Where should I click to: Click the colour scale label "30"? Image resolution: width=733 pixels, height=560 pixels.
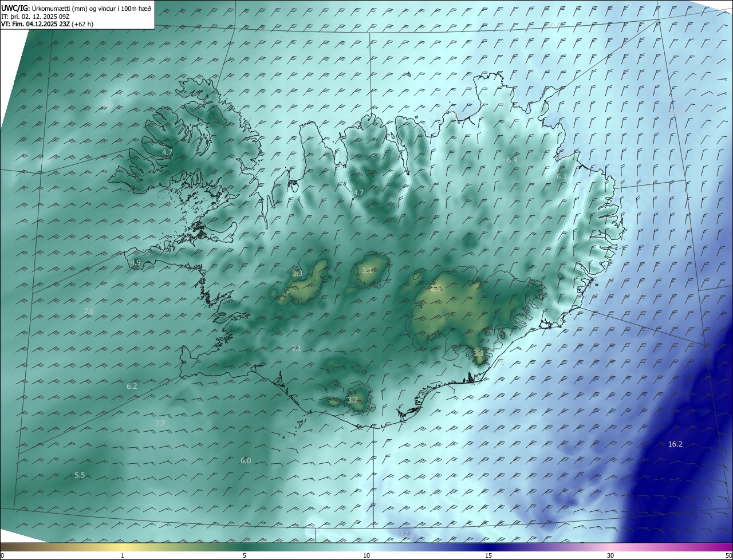(610, 555)
